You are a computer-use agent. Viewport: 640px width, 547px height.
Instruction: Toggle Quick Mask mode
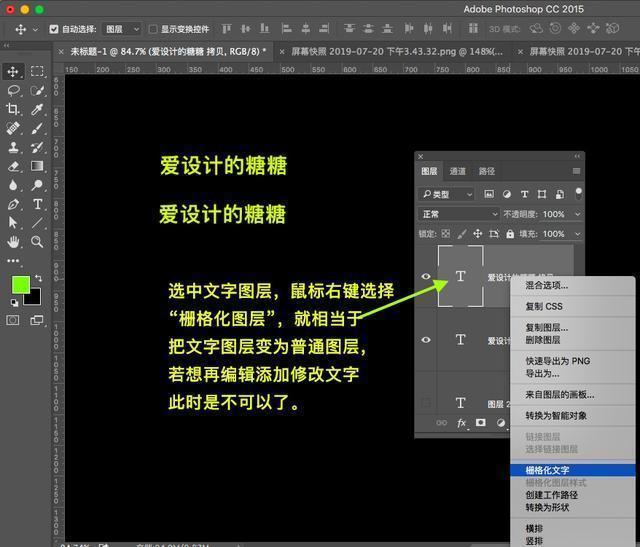[13, 320]
